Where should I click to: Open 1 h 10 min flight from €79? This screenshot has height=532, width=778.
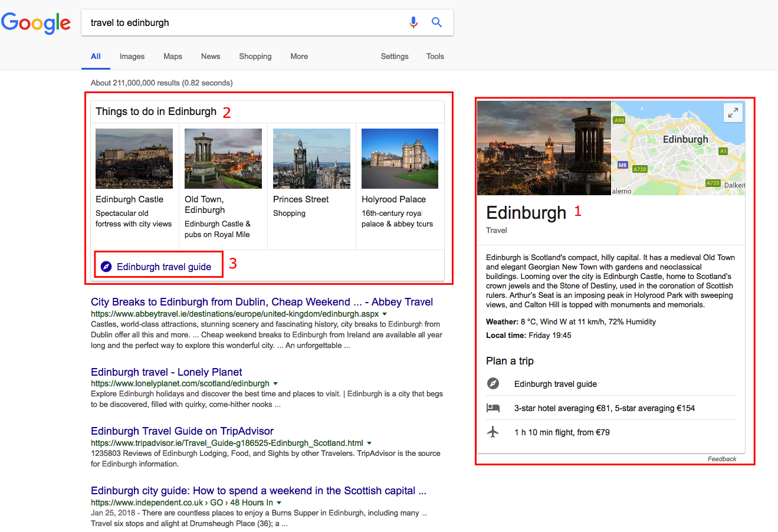click(562, 432)
